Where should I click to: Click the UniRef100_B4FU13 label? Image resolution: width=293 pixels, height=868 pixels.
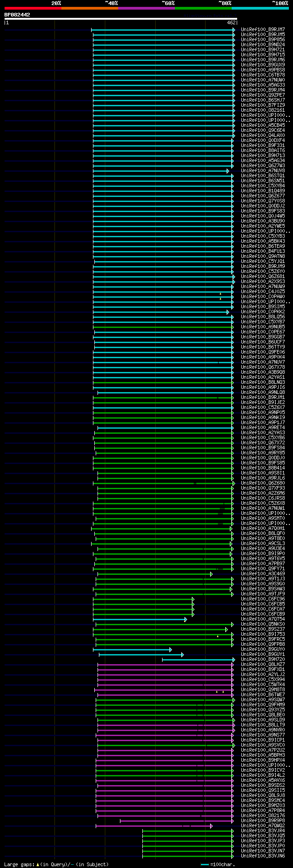tap(263, 251)
